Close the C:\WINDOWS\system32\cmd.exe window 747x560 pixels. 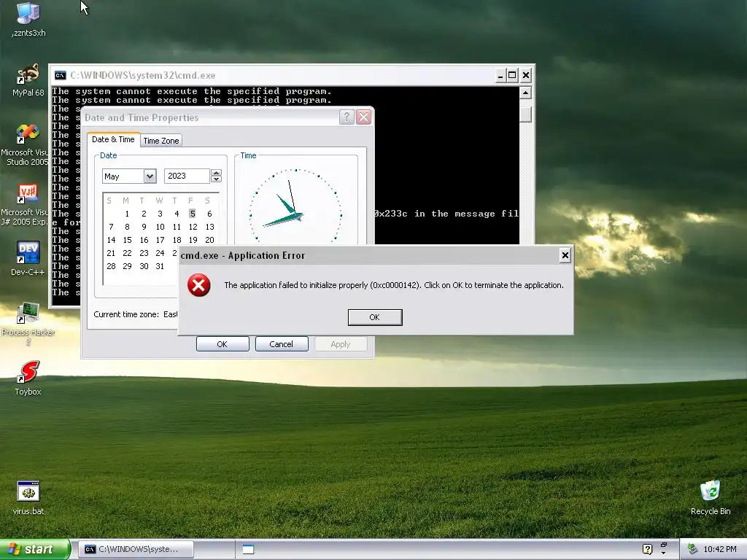[x=526, y=75]
